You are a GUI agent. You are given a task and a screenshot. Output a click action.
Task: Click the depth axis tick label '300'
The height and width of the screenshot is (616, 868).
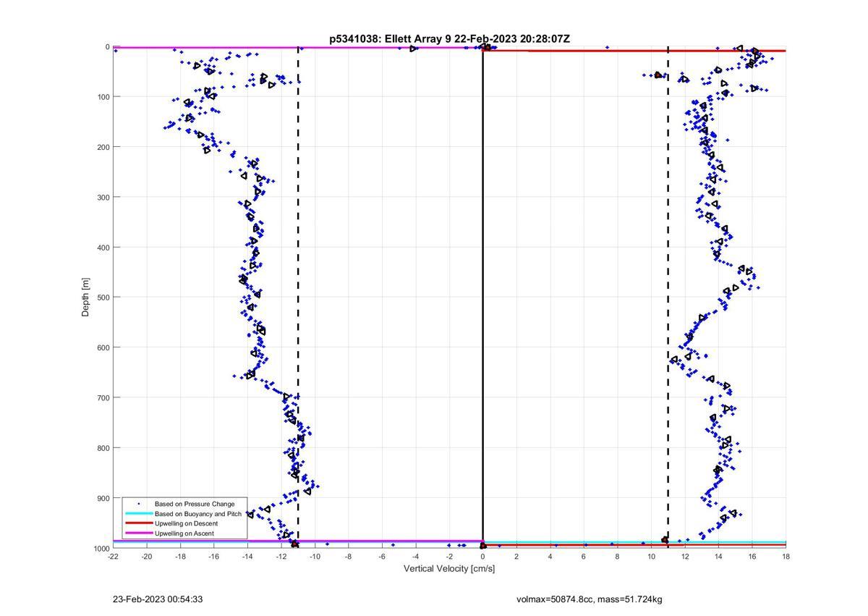click(103, 197)
